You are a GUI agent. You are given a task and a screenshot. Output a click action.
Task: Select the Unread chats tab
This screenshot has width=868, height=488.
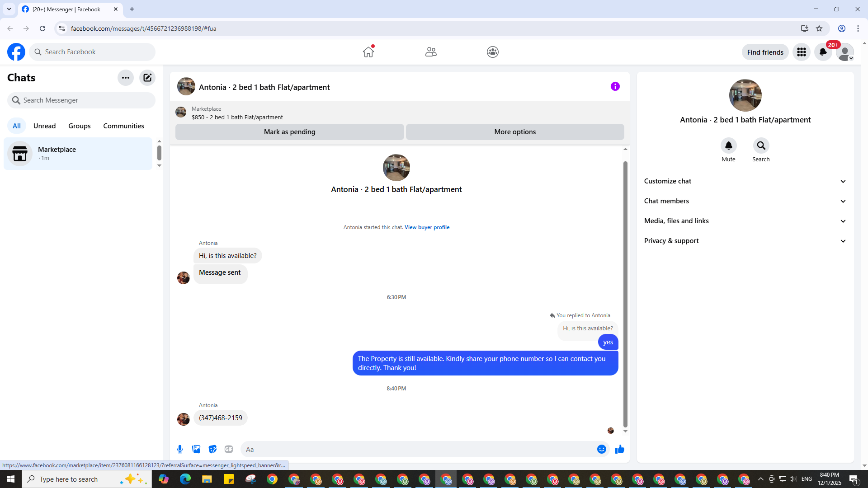pos(45,126)
